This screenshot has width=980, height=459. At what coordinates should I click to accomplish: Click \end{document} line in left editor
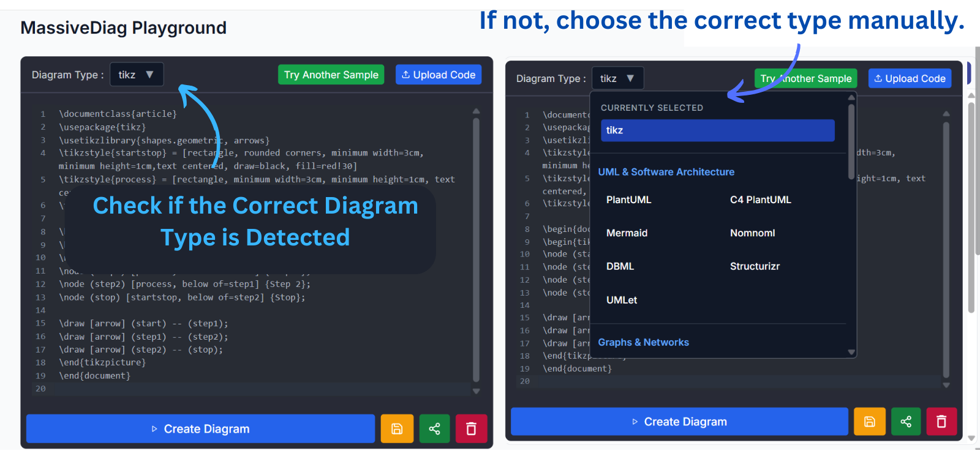[94, 376]
